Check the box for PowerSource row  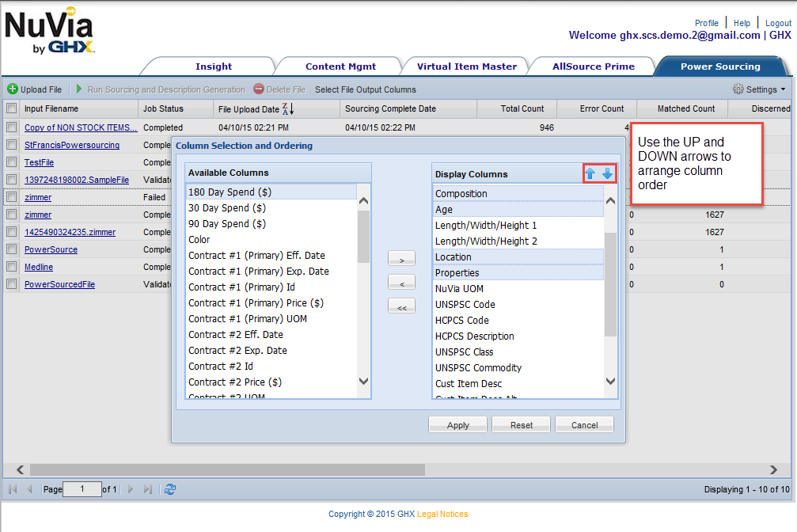pyautogui.click(x=11, y=249)
